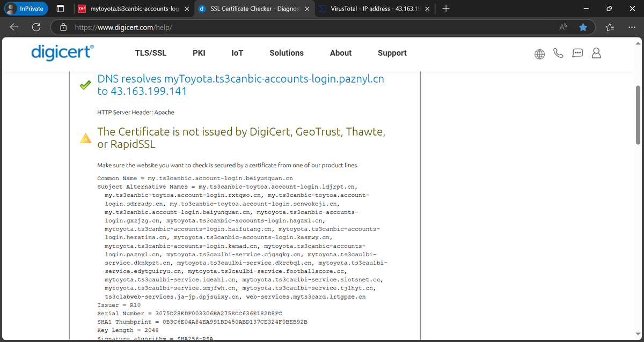The image size is (644, 342).
Task: Click the page vertical scrollbar thumb
Action: click(x=638, y=114)
